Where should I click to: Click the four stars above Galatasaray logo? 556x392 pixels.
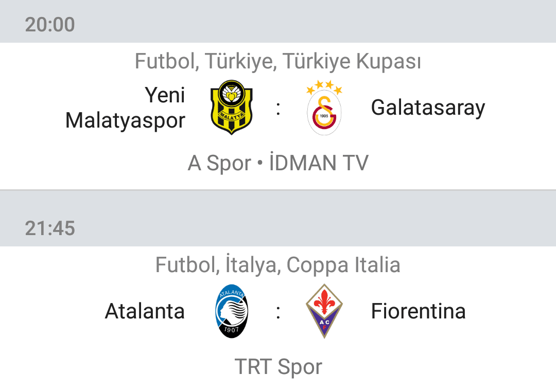pyautogui.click(x=324, y=87)
